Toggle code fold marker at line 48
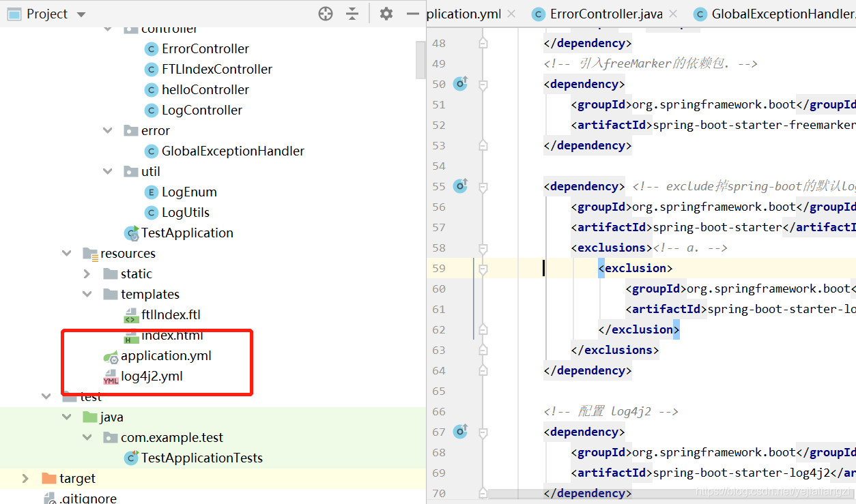The image size is (856, 504). pyautogui.click(x=483, y=43)
